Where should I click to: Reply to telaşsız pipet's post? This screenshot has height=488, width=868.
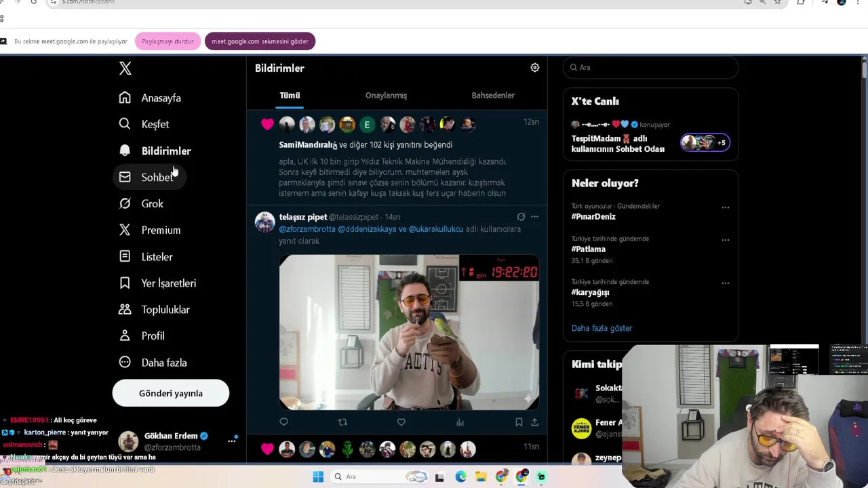283,422
